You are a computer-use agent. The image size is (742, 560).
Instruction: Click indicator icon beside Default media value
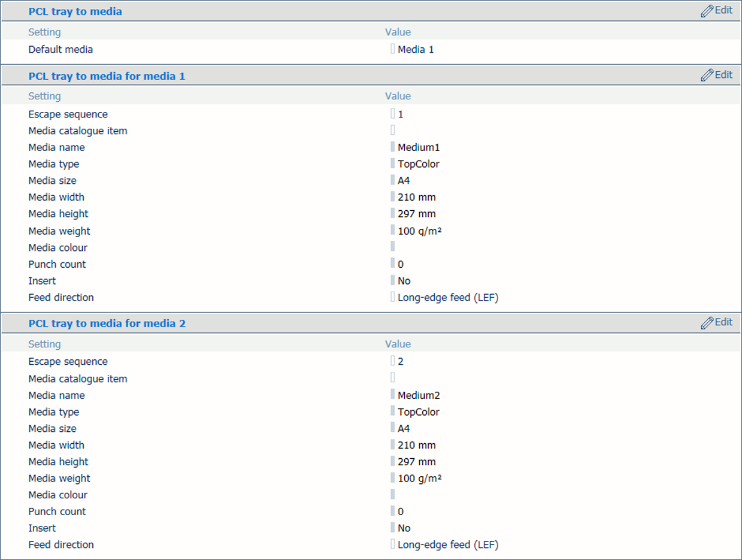pos(393,49)
